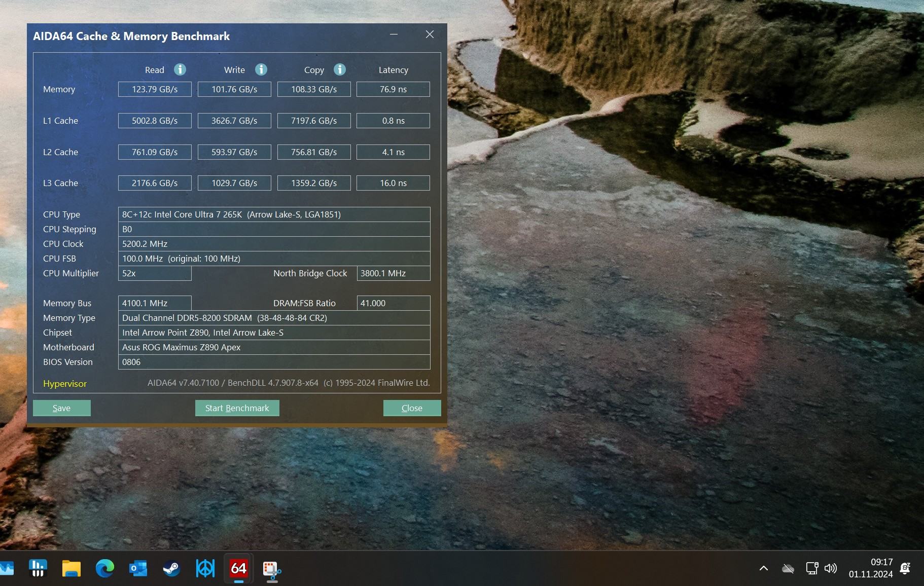
Task: Click L2 Cache latency 4.1 ns
Action: pos(394,152)
